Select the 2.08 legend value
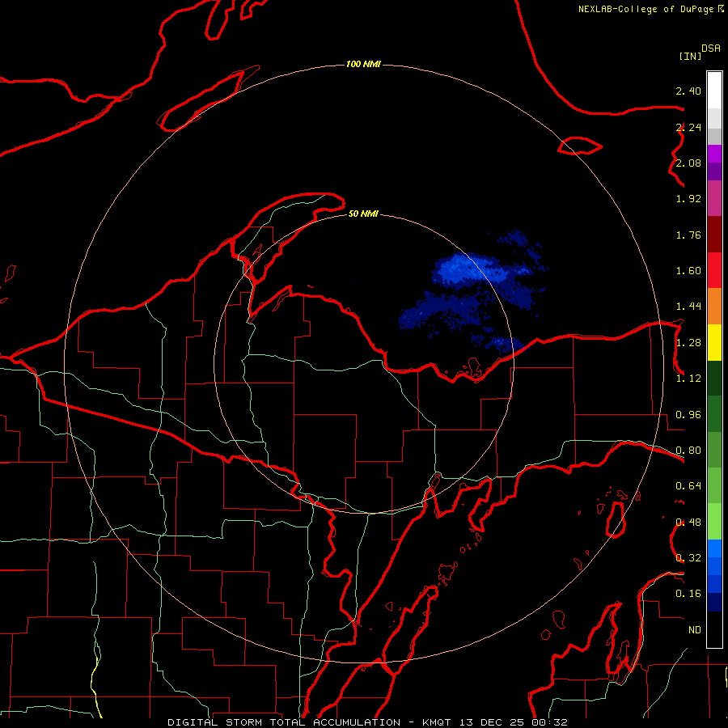This screenshot has height=728, width=728. click(x=688, y=163)
